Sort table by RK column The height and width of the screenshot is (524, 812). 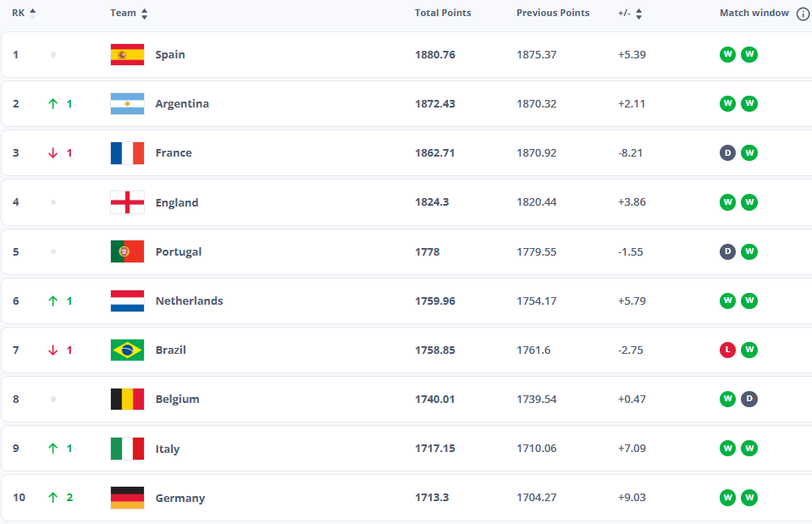coord(33,14)
